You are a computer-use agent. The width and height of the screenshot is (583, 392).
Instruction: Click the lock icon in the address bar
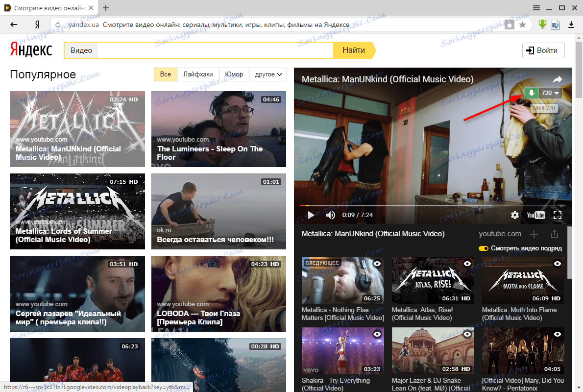coord(510,24)
